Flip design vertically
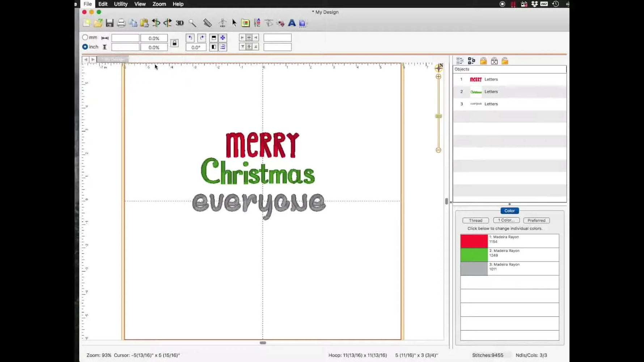This screenshot has width=644, height=362. click(x=214, y=38)
